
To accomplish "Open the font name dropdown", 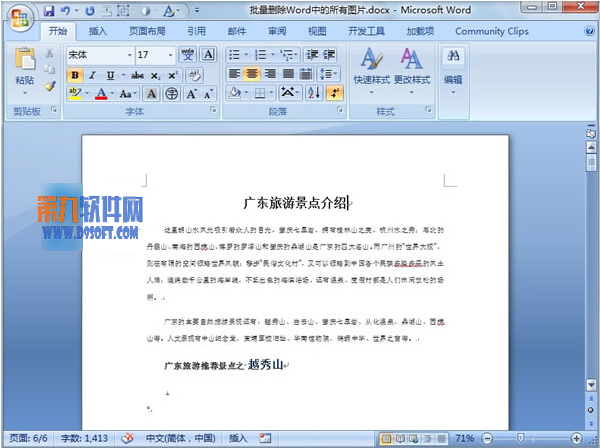I will point(129,55).
